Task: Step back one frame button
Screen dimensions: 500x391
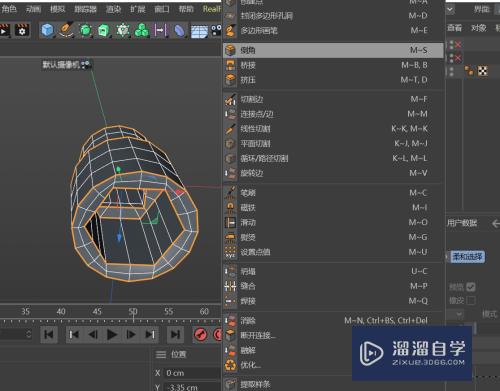Action: point(93,334)
